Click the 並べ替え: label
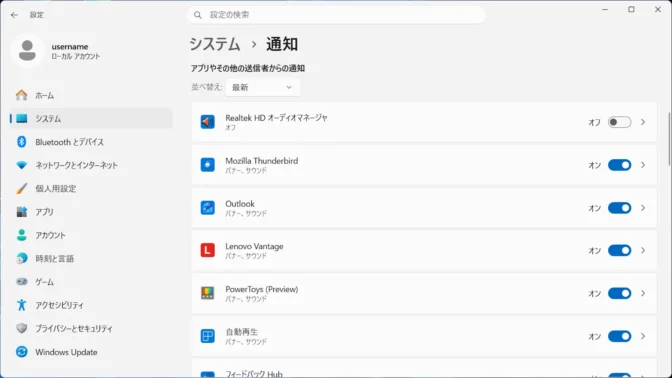 (x=207, y=87)
